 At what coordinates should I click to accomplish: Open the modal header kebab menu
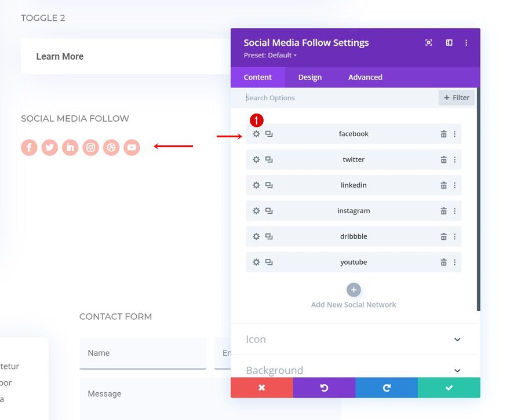(x=467, y=43)
